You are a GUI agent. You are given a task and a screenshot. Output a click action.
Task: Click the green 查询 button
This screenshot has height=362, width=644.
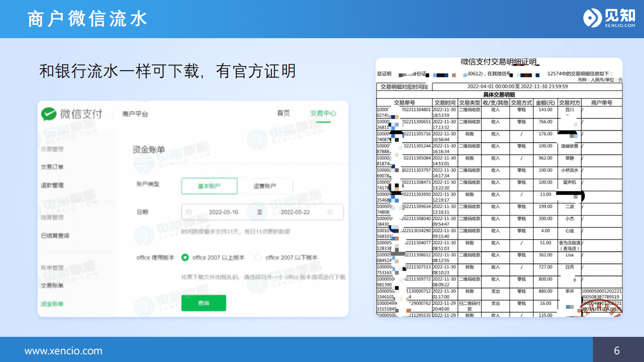[204, 303]
